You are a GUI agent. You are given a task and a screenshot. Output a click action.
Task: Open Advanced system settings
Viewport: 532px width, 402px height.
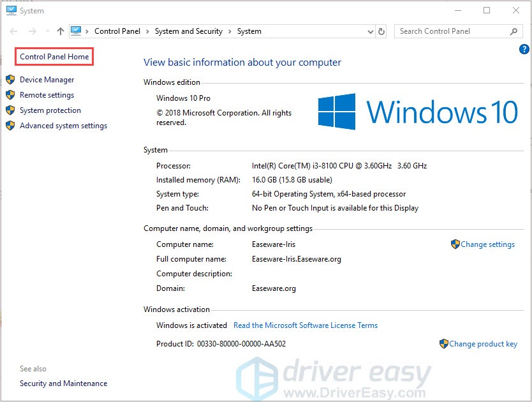tap(63, 126)
